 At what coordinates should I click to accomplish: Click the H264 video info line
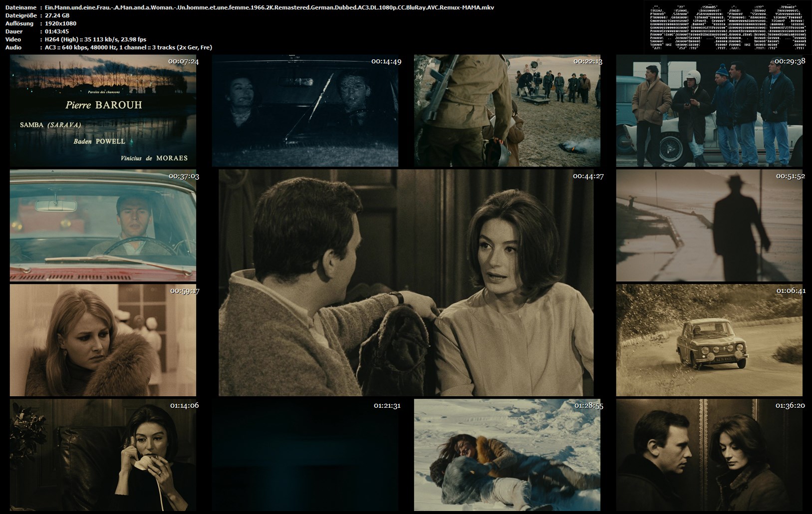point(95,39)
